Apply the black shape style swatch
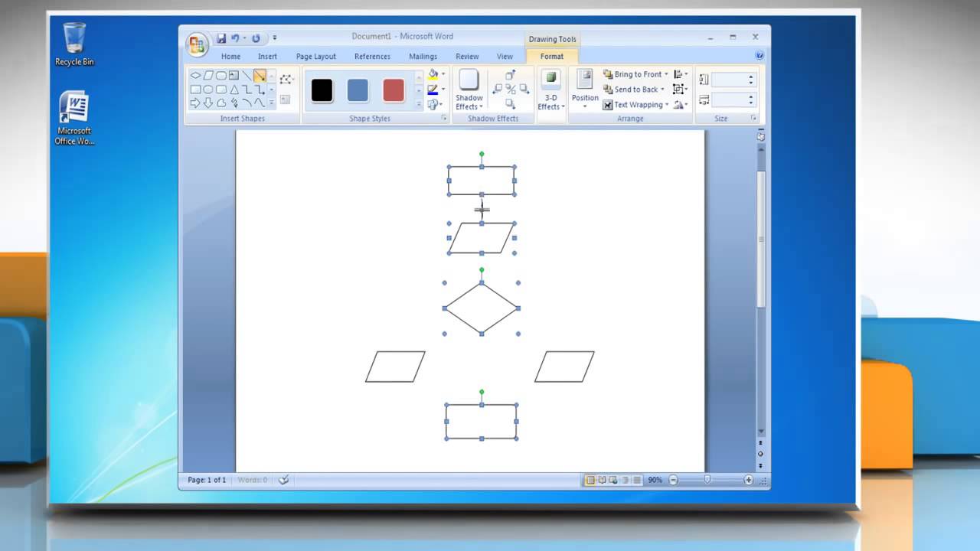This screenshot has height=551, width=980. [322, 90]
